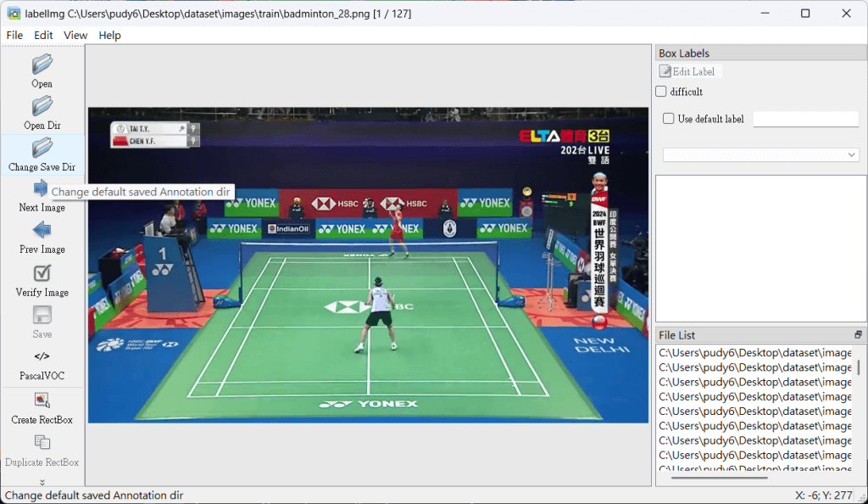Open the Help menu
868x504 pixels.
coord(109,35)
